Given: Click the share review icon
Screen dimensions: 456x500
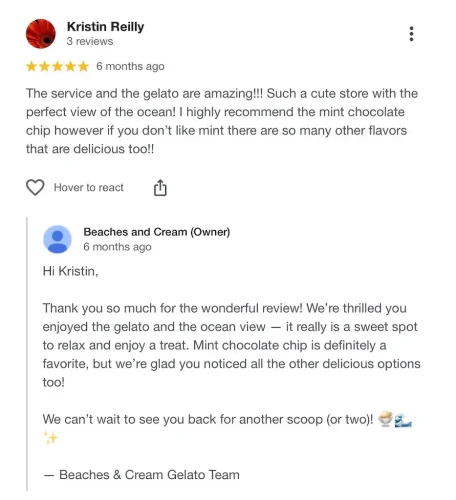Looking at the screenshot, I should (160, 188).
